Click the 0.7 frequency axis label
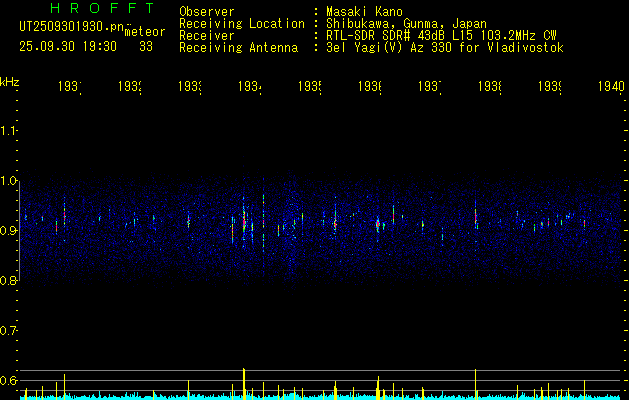 [x=9, y=331]
